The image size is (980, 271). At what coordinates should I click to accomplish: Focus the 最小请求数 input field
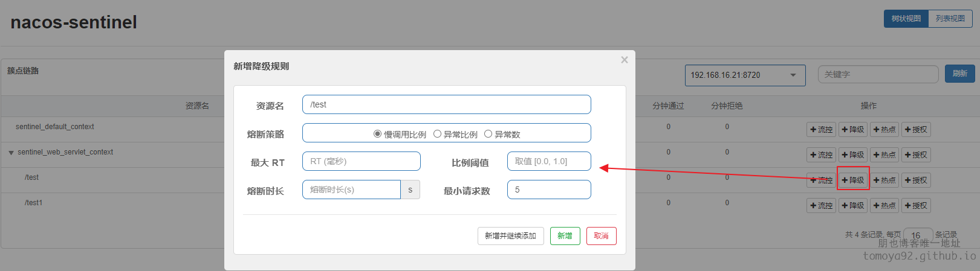tap(549, 190)
